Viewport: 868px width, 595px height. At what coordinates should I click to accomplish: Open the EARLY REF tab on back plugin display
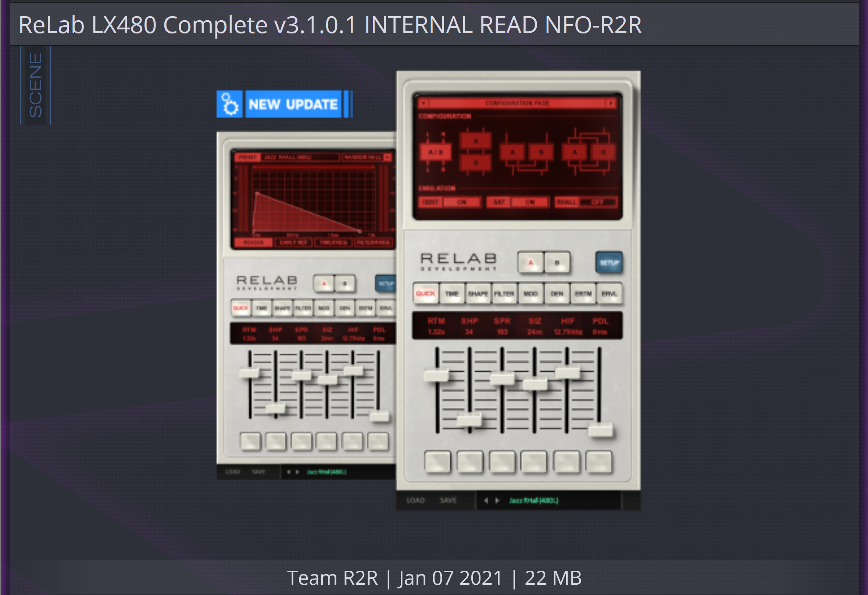[293, 243]
